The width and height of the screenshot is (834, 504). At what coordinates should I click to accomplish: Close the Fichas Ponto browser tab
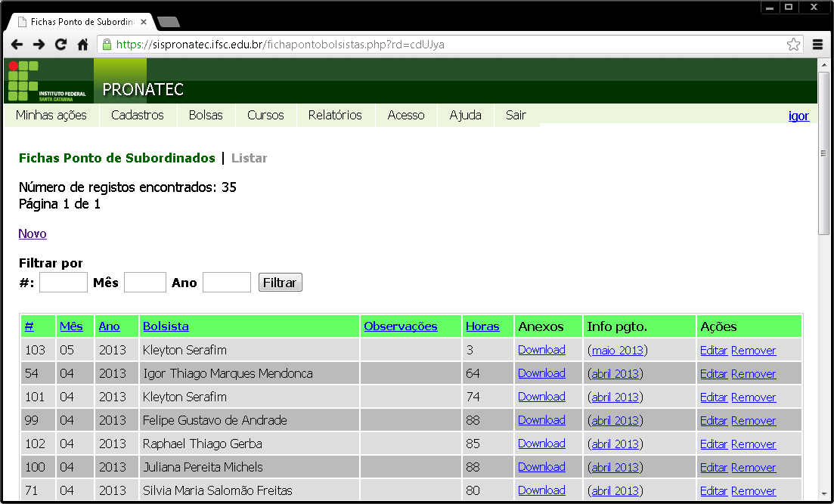click(x=144, y=22)
